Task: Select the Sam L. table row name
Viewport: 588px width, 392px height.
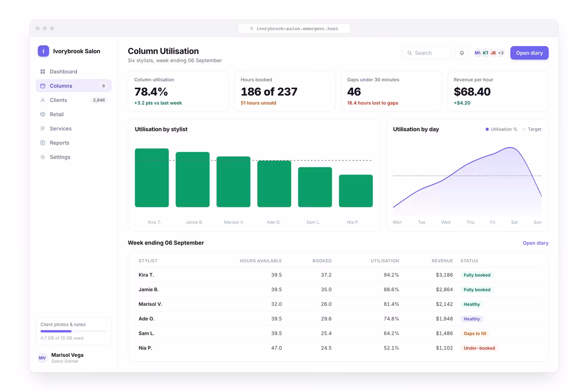Action: click(147, 333)
